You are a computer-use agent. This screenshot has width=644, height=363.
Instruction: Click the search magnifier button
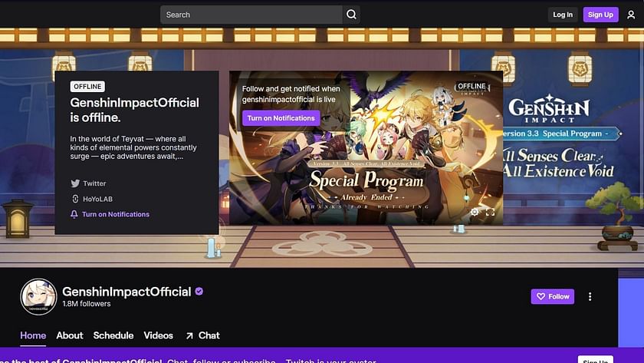[x=351, y=15]
